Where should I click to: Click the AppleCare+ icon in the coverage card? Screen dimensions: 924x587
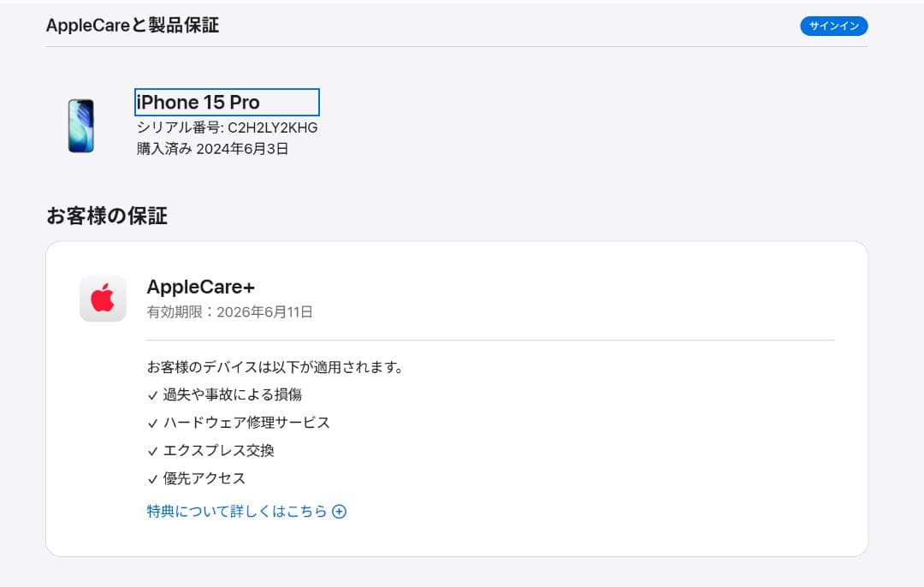103,298
